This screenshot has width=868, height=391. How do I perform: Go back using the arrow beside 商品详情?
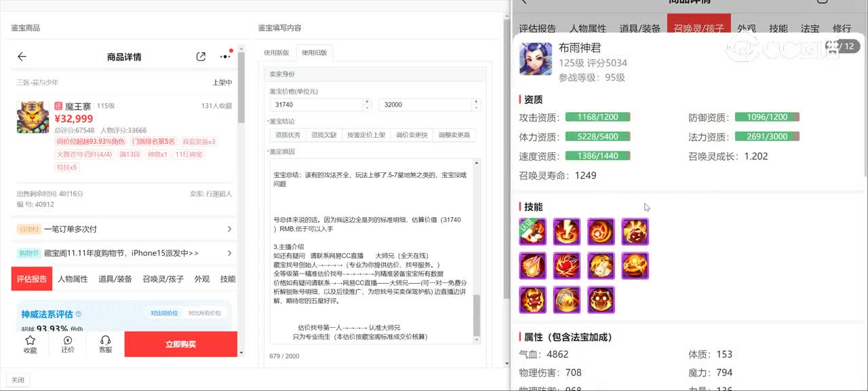[x=22, y=57]
